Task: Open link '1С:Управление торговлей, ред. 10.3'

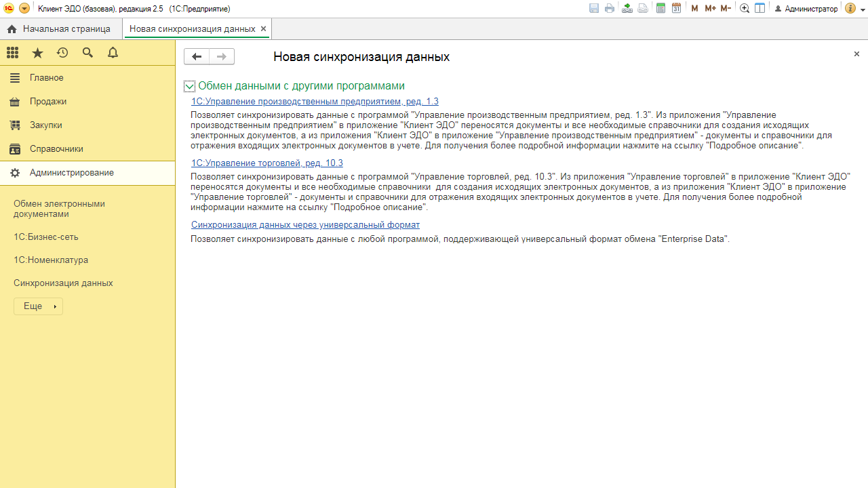Action: point(267,163)
